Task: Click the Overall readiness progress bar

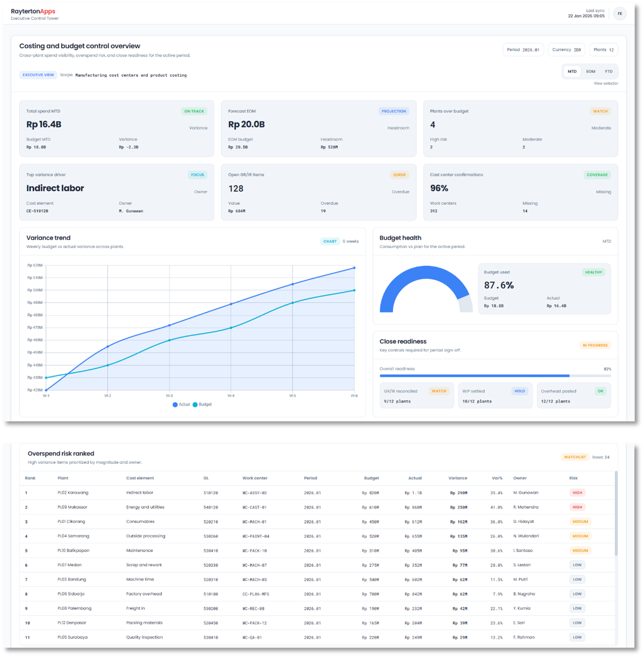Action: click(495, 376)
